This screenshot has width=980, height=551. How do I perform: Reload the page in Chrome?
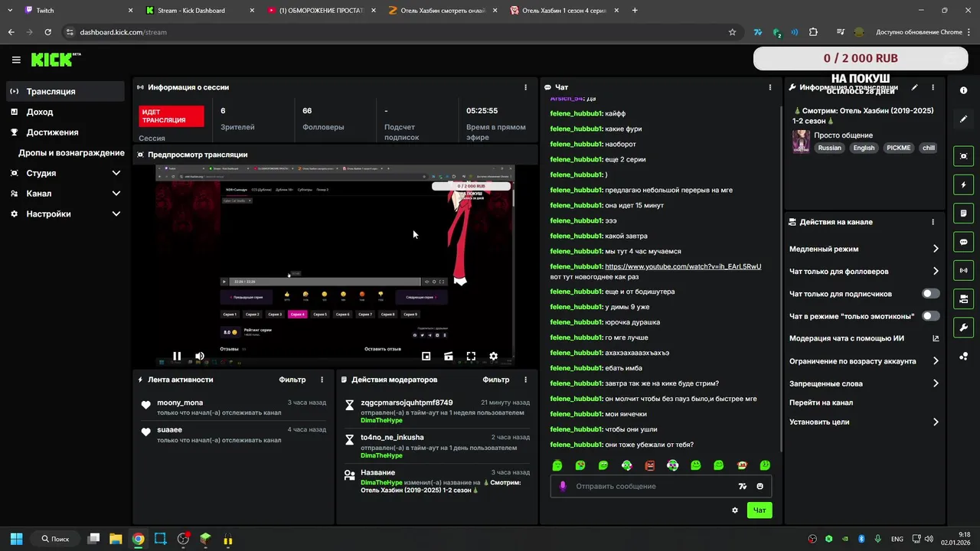coord(47,32)
